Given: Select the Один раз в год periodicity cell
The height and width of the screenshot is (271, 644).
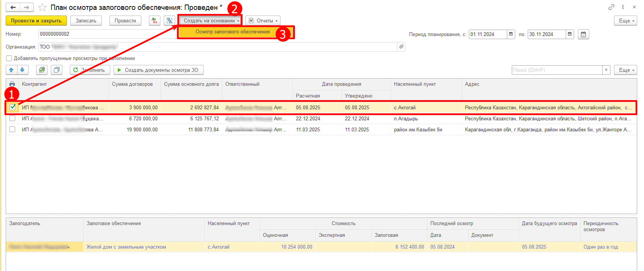Looking at the screenshot, I should pyautogui.click(x=608, y=247).
